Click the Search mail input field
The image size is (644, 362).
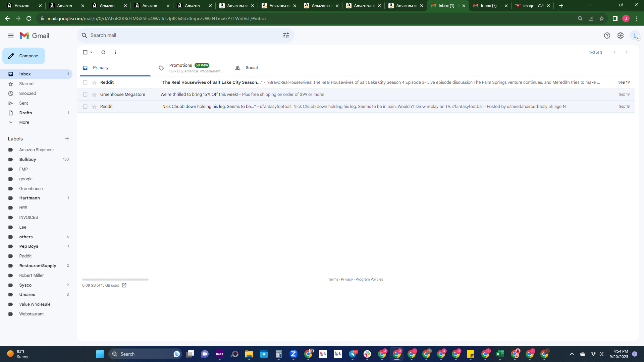(x=185, y=35)
